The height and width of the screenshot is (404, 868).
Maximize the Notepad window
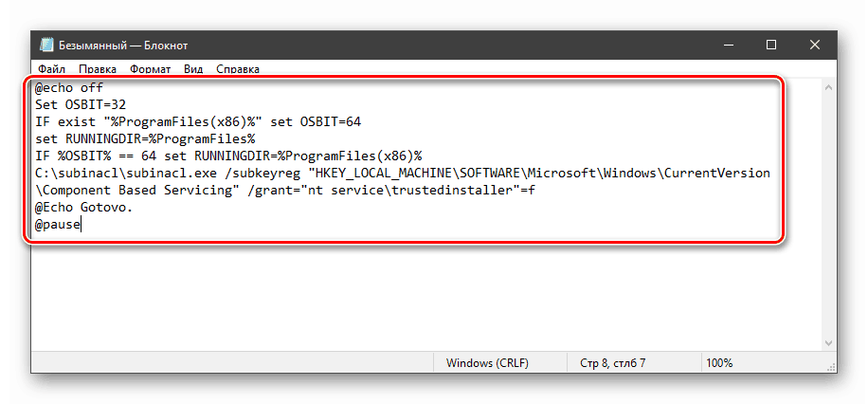(x=771, y=45)
